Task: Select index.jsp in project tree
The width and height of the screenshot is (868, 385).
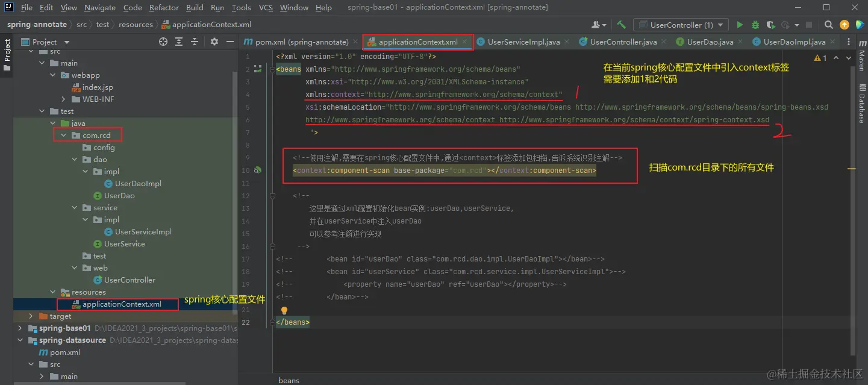Action: pos(98,87)
